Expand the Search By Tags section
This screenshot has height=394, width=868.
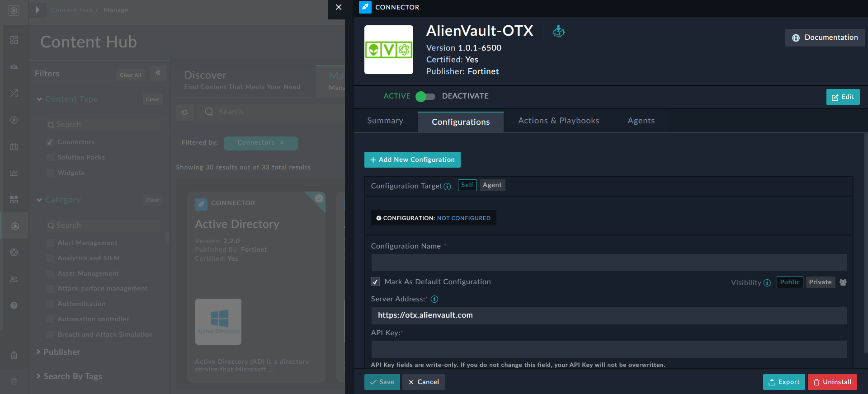tap(69, 376)
